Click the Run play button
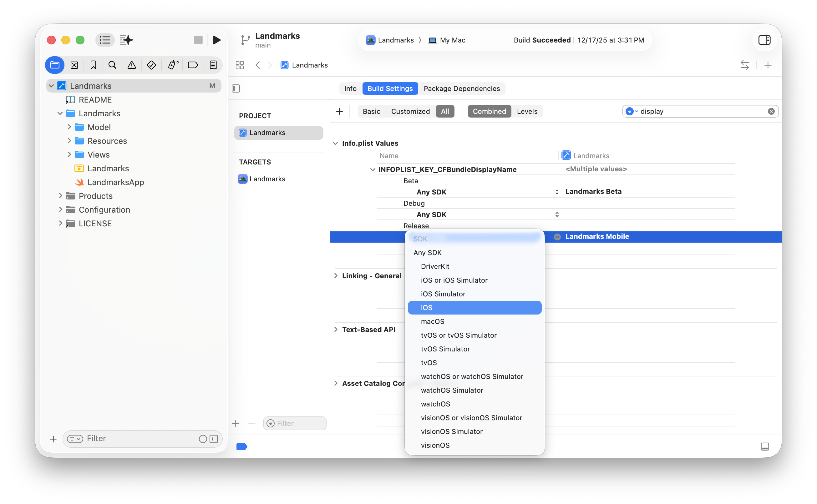Screen dimensions: 817x504 pyautogui.click(x=217, y=40)
